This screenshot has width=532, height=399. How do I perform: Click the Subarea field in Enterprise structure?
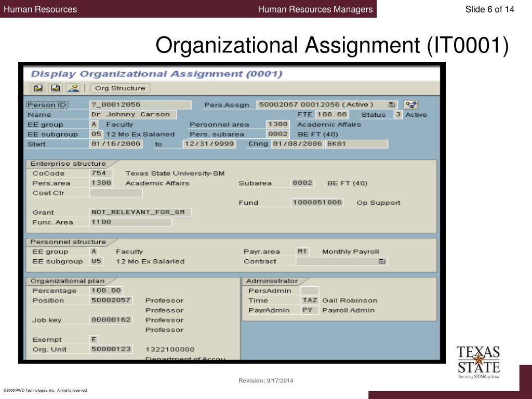pos(303,183)
